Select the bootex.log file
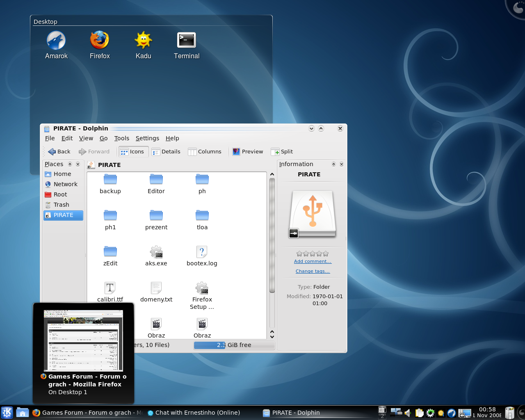This screenshot has height=420, width=525. tap(202, 256)
